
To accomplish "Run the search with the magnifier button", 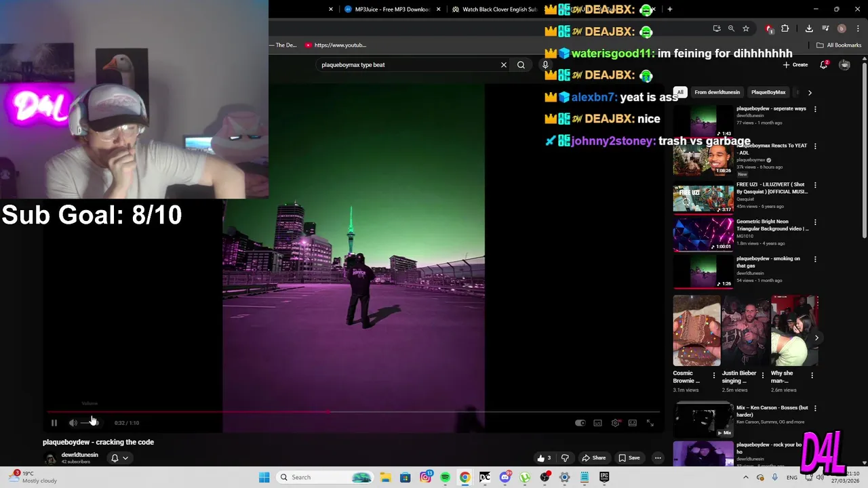I will pos(521,65).
